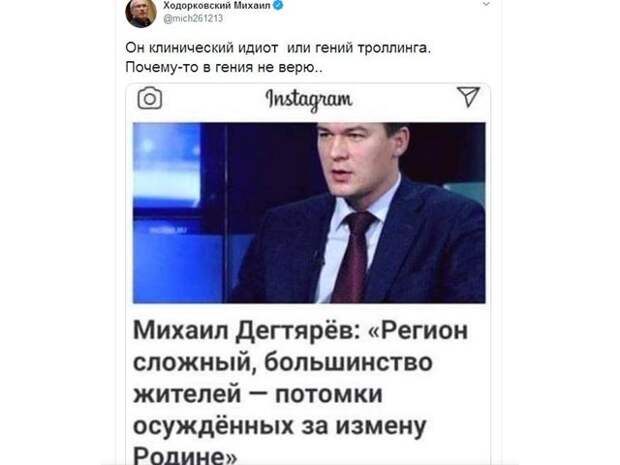Open the embedded photo of man in suit
This screenshot has height=465, width=620.
[309, 213]
